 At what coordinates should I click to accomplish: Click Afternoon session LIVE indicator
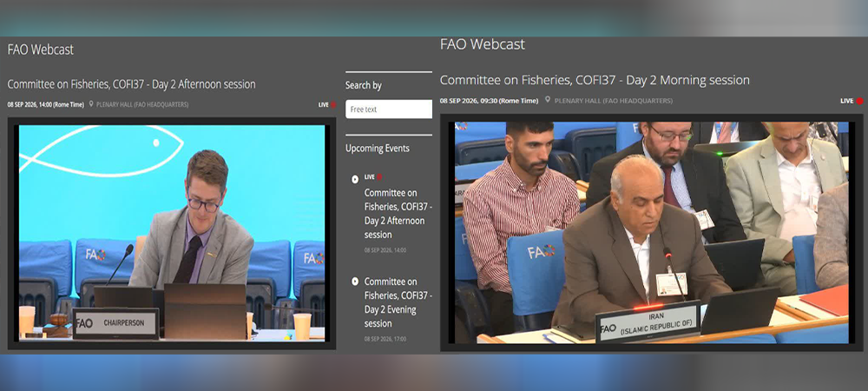click(x=326, y=104)
